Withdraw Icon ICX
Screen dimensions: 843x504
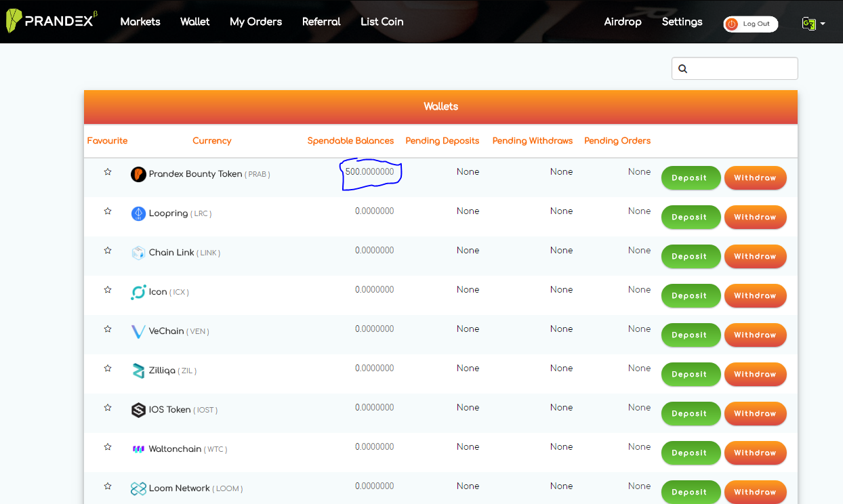click(x=756, y=296)
